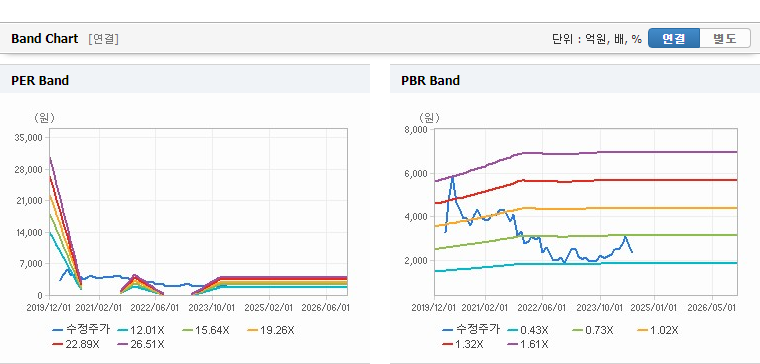
Task: Toggle 19.26X legend entry in PER Band
Action: 270,331
